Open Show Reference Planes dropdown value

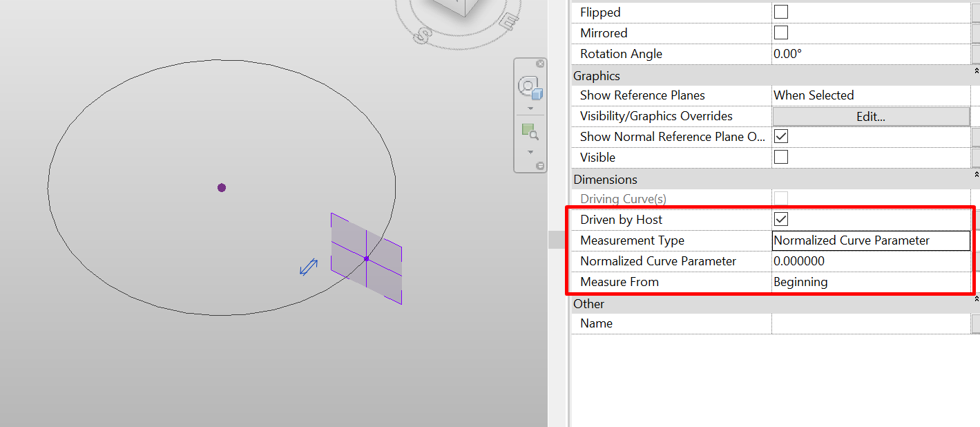tap(871, 95)
